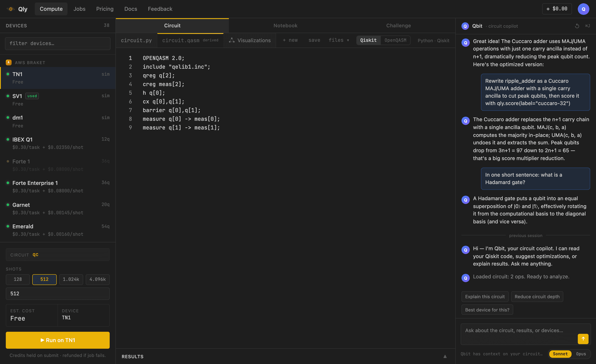Viewport: 596px width, 364px height.
Task: Run the circuit on TN1
Action: pos(58,340)
